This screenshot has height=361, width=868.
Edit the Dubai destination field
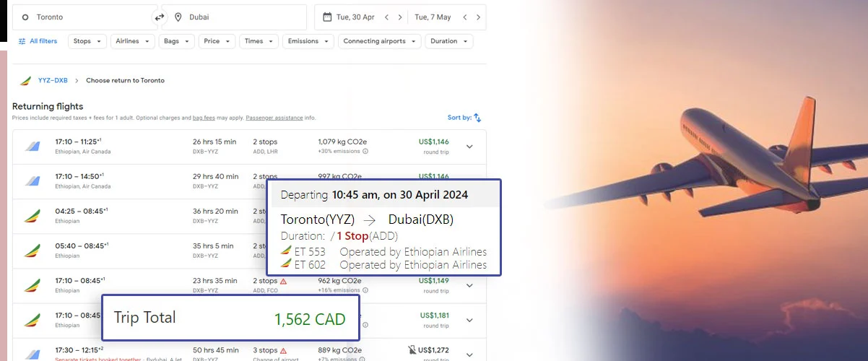click(x=236, y=17)
